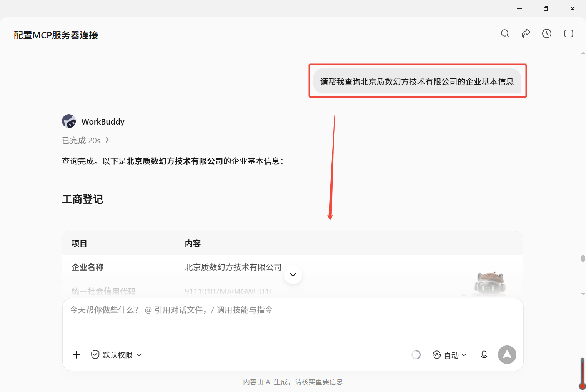Image resolution: width=586 pixels, height=392 pixels.
Task: Click the robot mascot figure
Action: pos(489,284)
